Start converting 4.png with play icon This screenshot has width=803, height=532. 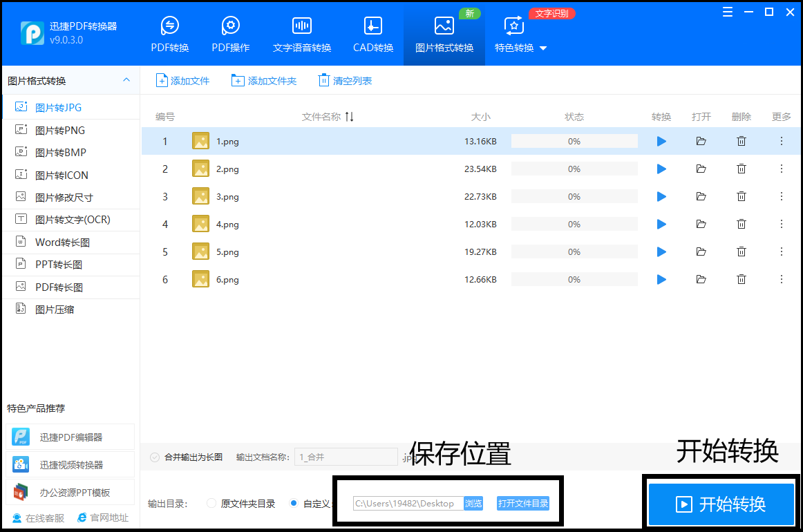click(661, 225)
